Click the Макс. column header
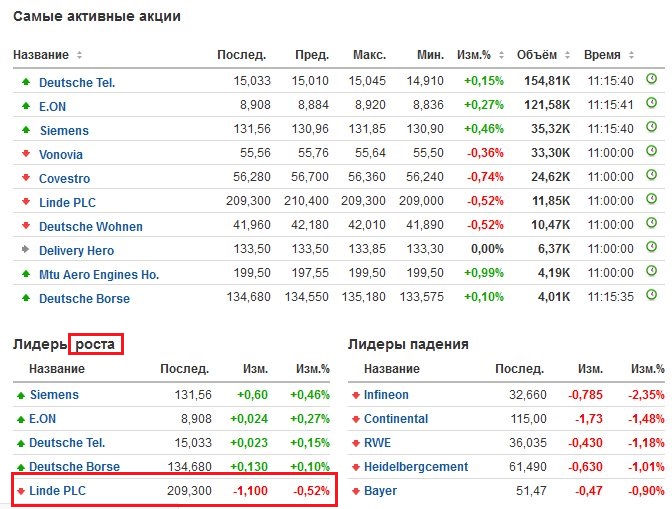The width and height of the screenshot is (672, 509). coord(369,55)
